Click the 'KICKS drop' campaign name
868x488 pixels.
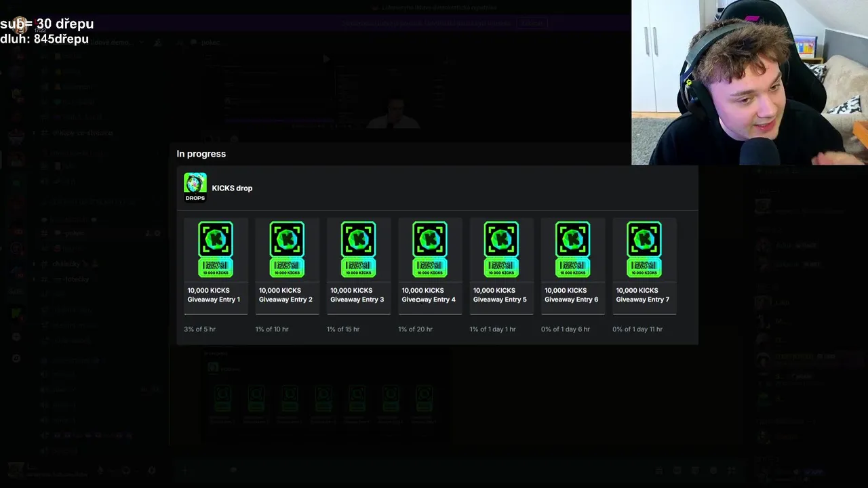tap(232, 188)
